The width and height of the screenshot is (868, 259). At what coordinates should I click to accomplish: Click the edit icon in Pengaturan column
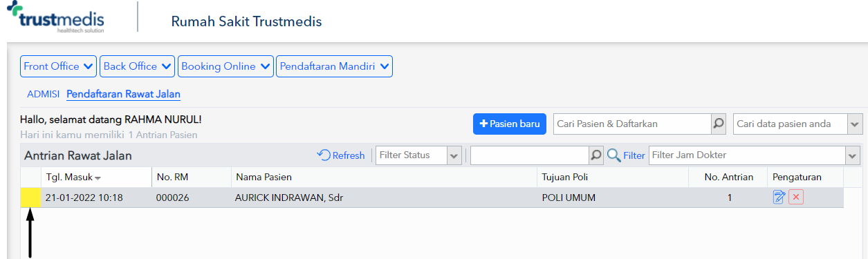(x=779, y=198)
